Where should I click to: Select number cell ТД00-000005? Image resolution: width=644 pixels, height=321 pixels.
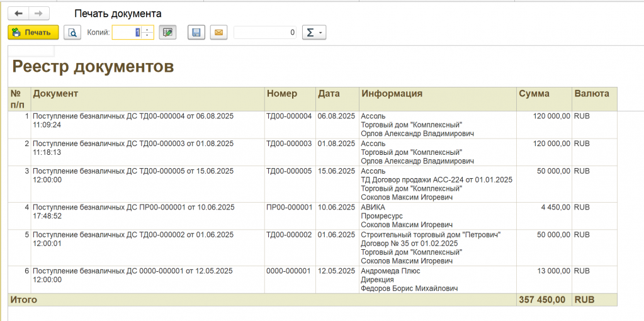[x=290, y=184]
